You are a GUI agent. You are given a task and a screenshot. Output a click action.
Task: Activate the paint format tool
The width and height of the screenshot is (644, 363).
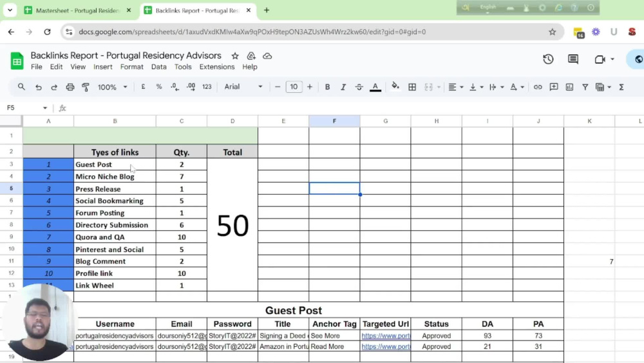[86, 87]
